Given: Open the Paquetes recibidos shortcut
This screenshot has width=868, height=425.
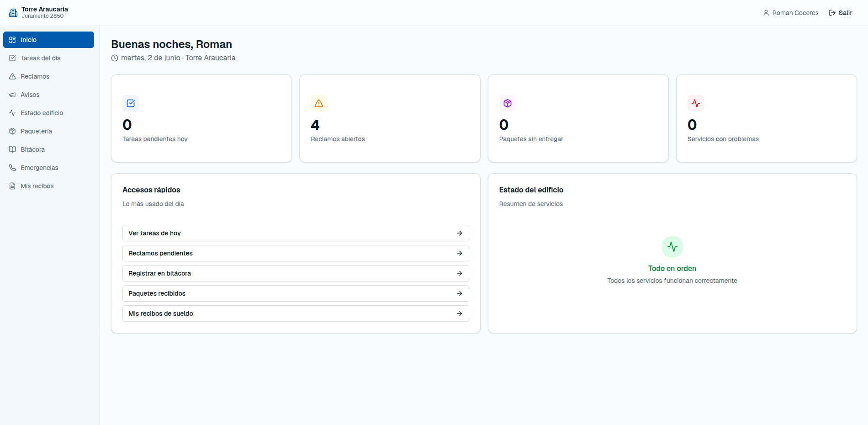Looking at the screenshot, I should [296, 293].
